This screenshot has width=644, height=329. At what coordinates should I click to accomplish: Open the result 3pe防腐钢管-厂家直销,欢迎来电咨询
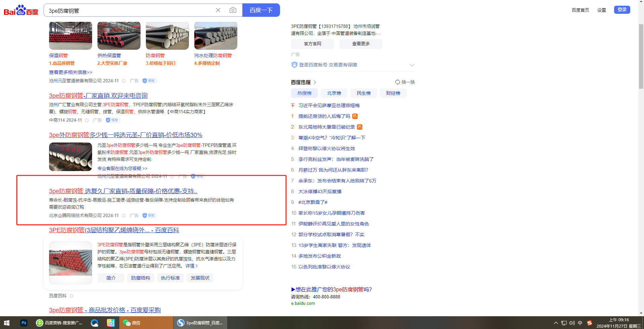pos(98,96)
